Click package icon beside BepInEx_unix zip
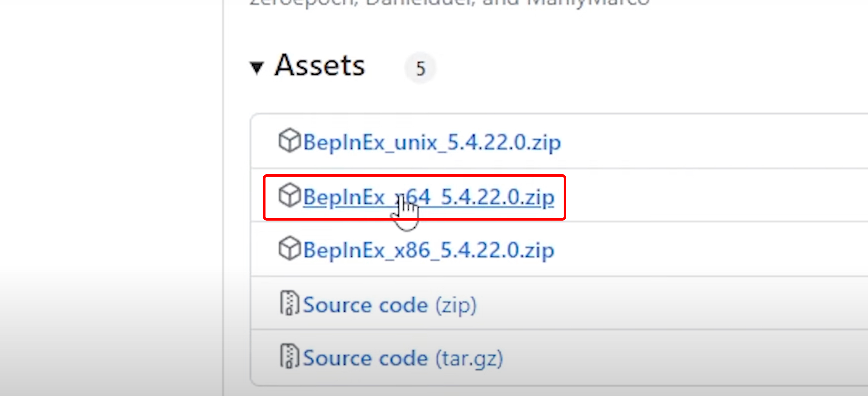The width and height of the screenshot is (868, 396). [x=289, y=141]
